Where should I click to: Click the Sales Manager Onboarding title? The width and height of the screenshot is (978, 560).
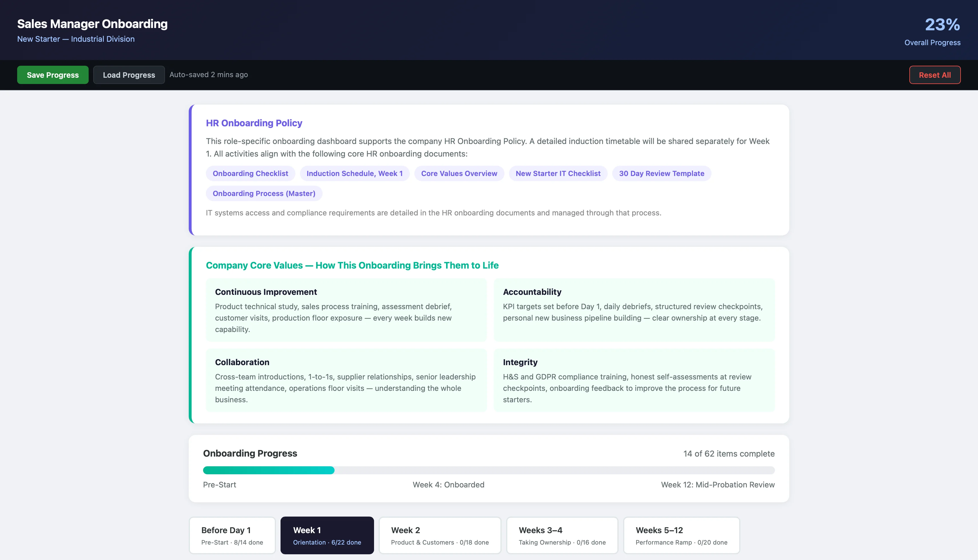coord(92,23)
